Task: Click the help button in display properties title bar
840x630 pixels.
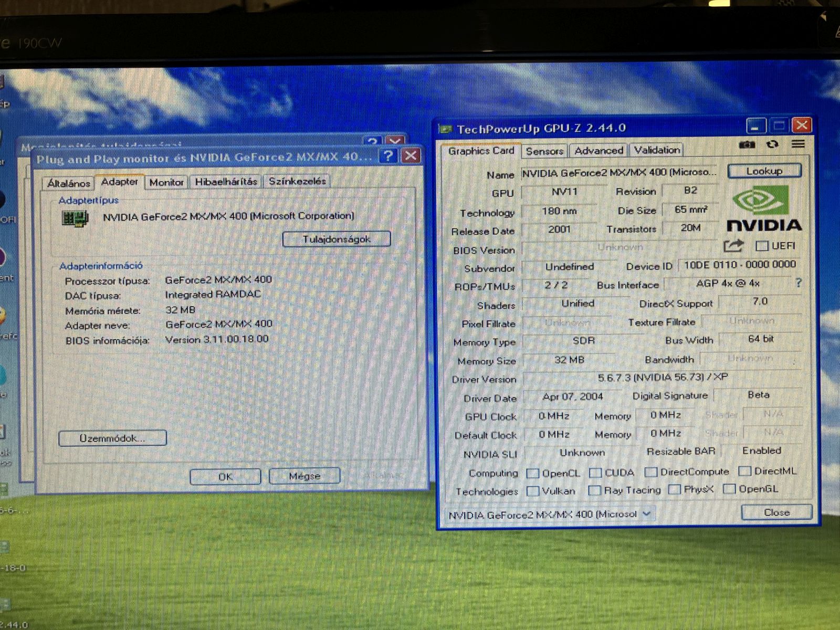Action: (388, 155)
